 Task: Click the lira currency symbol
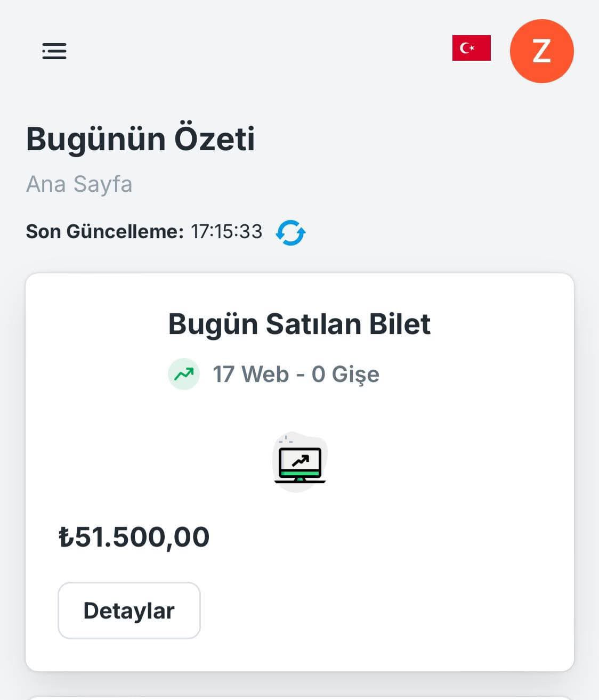click(x=66, y=537)
